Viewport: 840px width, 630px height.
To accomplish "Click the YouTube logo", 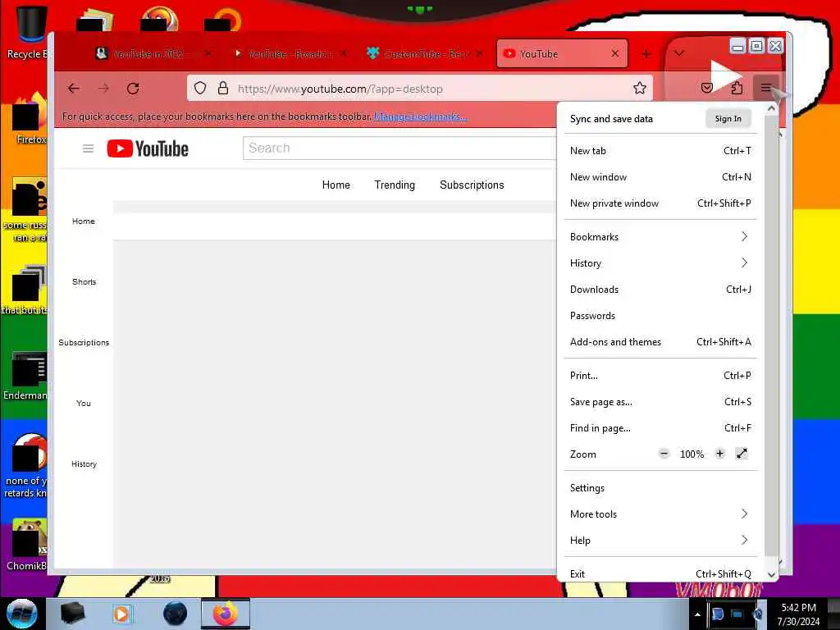I will click(148, 148).
